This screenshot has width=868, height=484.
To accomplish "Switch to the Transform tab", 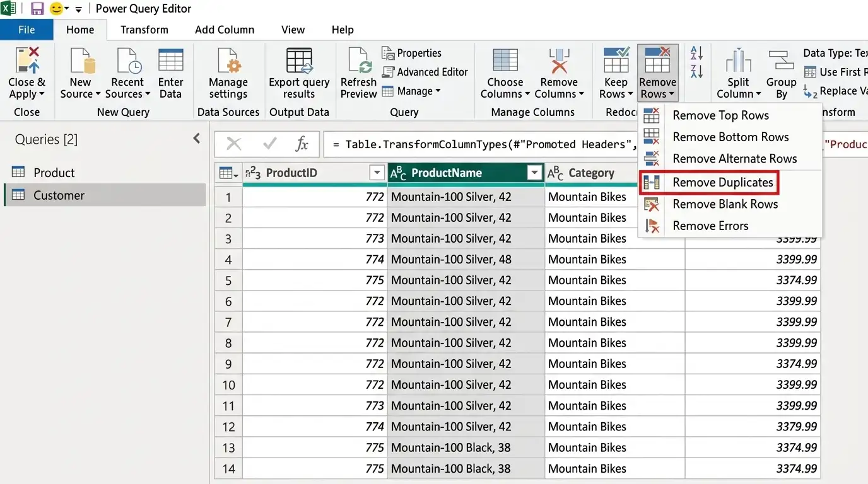I will 144,30.
